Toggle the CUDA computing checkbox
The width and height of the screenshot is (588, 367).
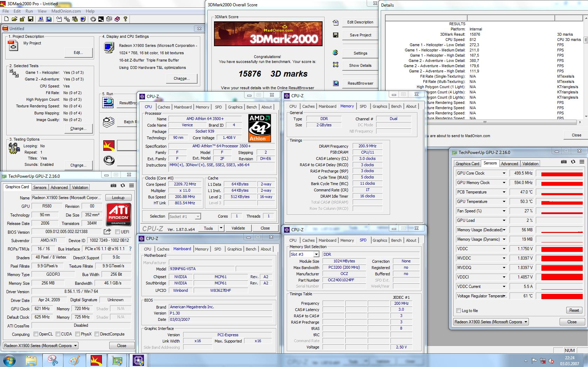point(58,334)
